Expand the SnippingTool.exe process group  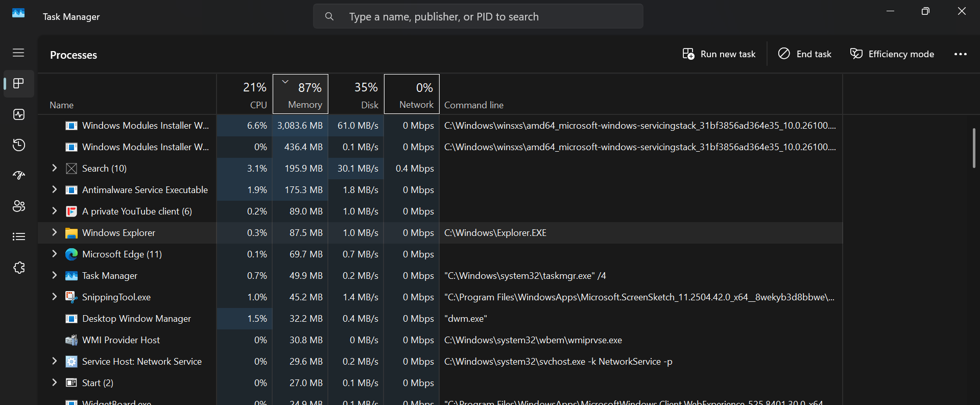(x=55, y=296)
